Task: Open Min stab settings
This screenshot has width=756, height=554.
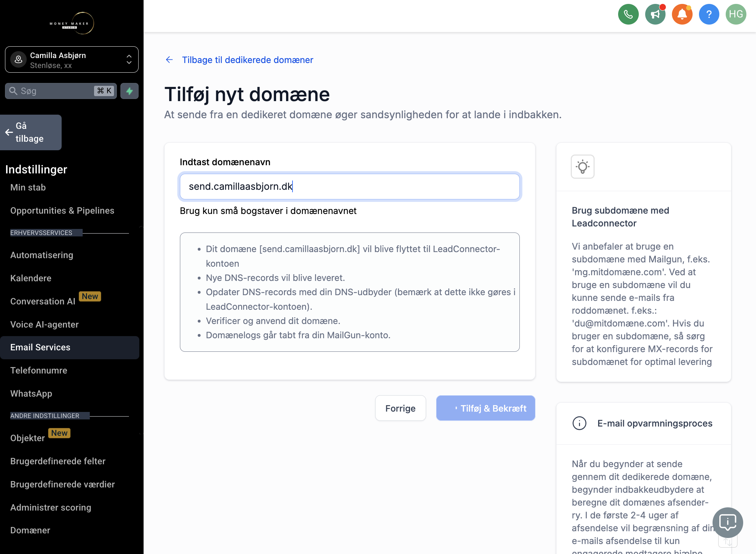Action: (28, 187)
